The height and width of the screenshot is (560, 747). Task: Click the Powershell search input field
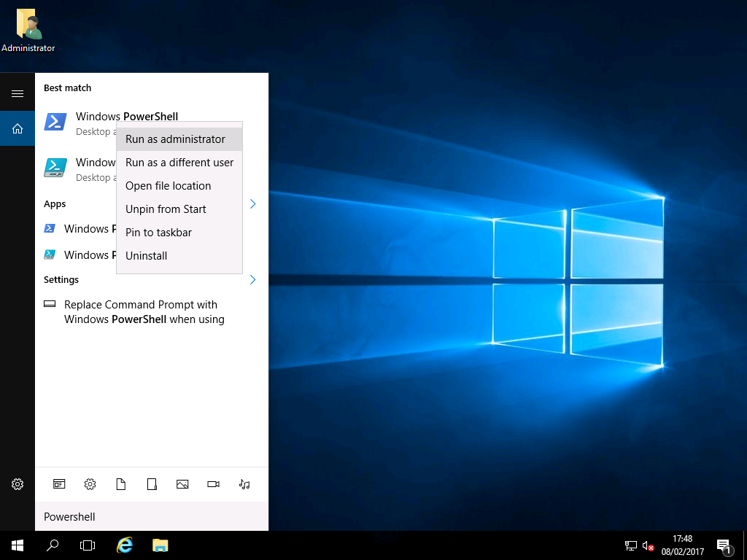click(152, 517)
